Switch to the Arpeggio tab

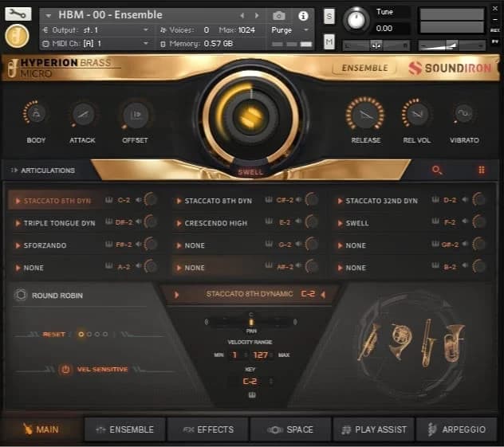pyautogui.click(x=456, y=429)
